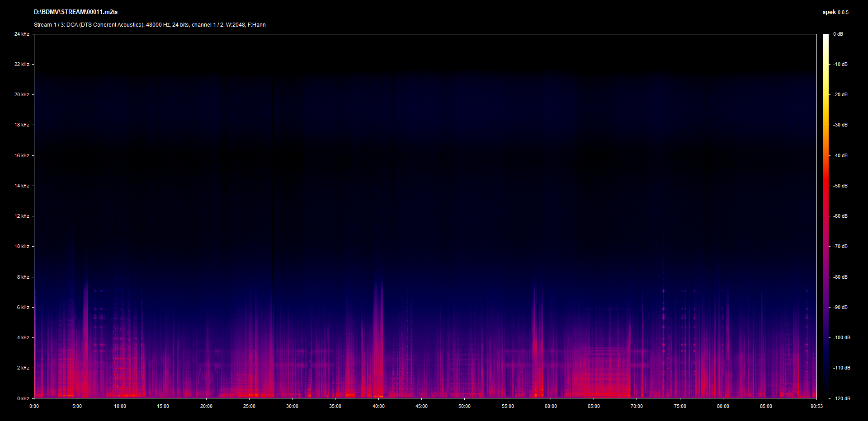
Task: Click the 0 dB scale label
Action: pyautogui.click(x=838, y=34)
